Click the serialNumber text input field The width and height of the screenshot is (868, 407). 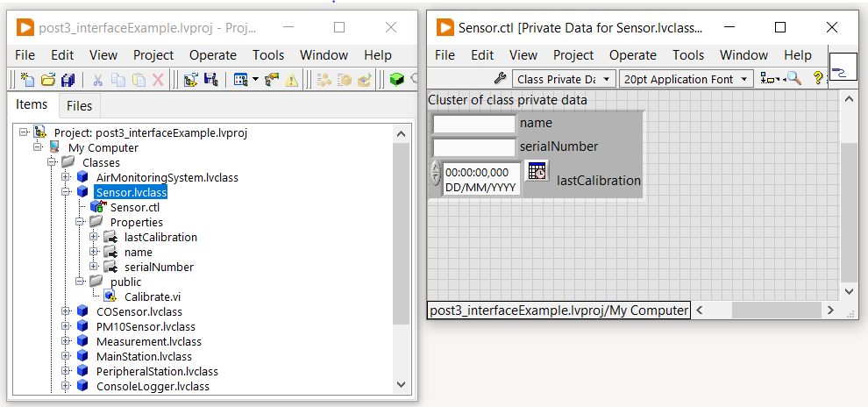coord(474,146)
